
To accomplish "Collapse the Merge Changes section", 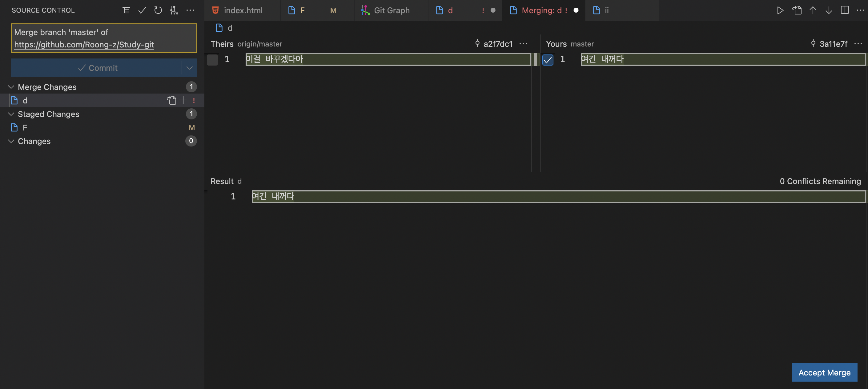I will coord(11,87).
